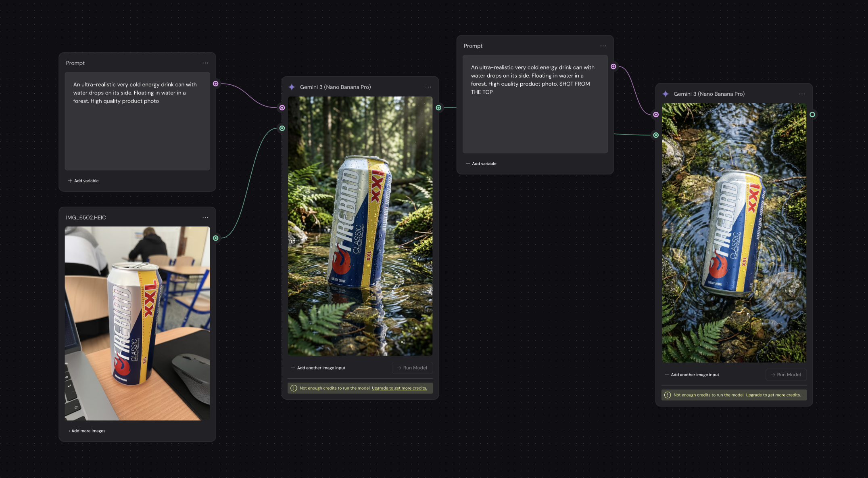The width and height of the screenshot is (868, 478).
Task: Click warning icon in credits notice under top-down can image
Action: [x=668, y=395]
